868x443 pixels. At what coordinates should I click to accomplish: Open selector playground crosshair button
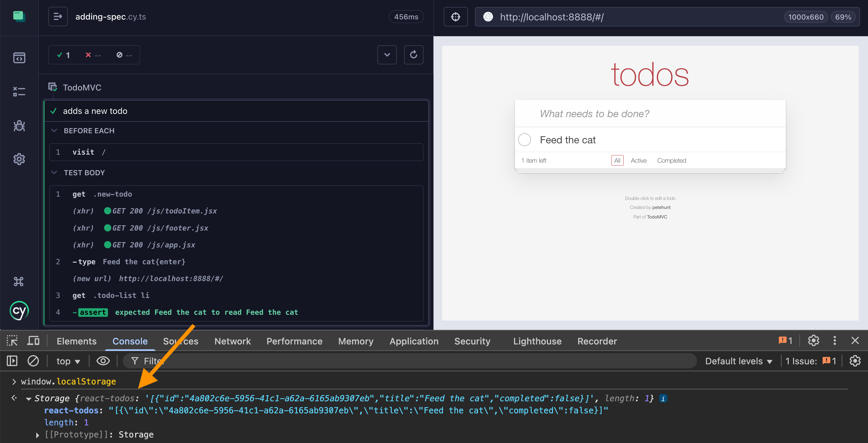pos(456,17)
